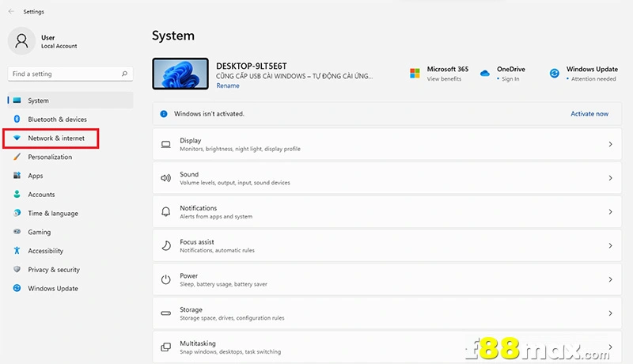Click the Microsoft 365 logo icon
This screenshot has width=633, height=364.
tap(415, 74)
